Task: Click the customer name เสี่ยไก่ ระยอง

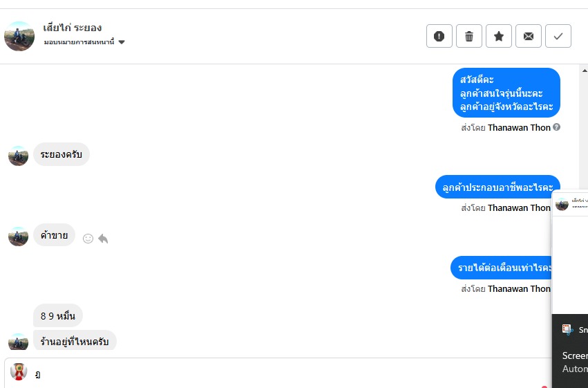Action: 73,28
